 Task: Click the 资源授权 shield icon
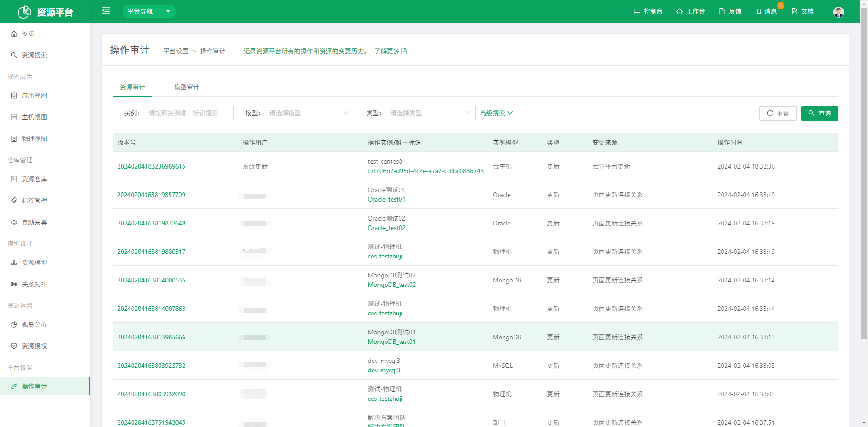(14, 346)
